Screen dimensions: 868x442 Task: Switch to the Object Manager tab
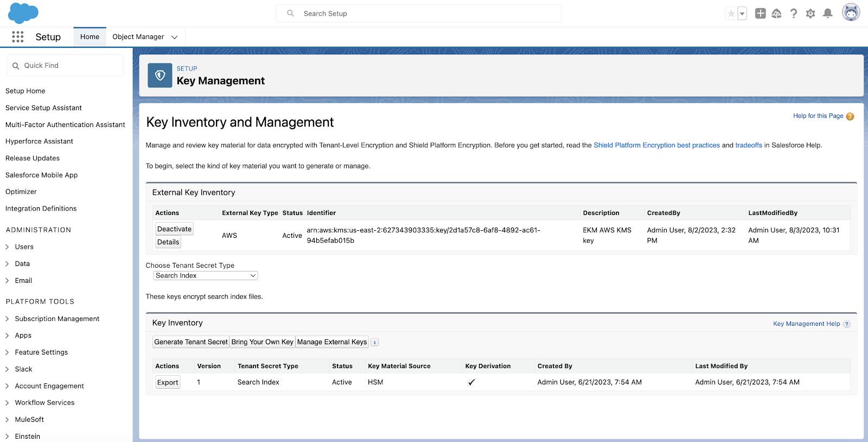(138, 37)
